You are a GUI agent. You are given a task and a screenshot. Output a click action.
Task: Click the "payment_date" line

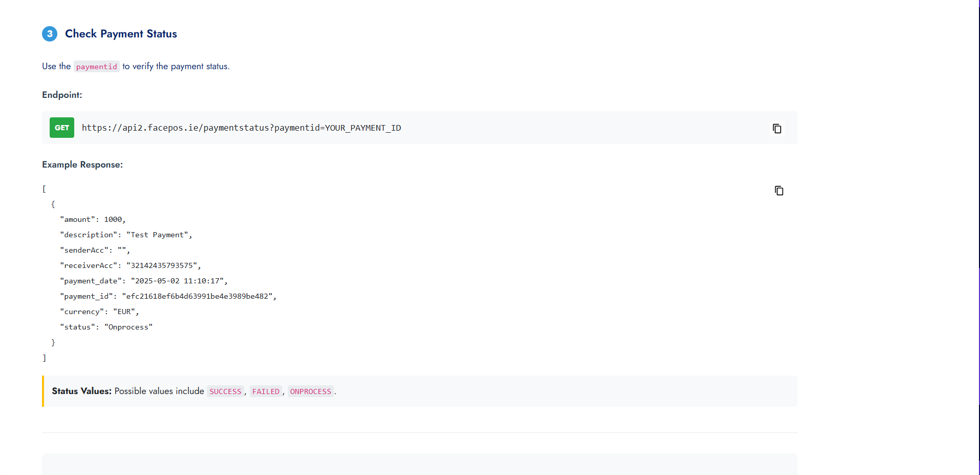[143, 281]
